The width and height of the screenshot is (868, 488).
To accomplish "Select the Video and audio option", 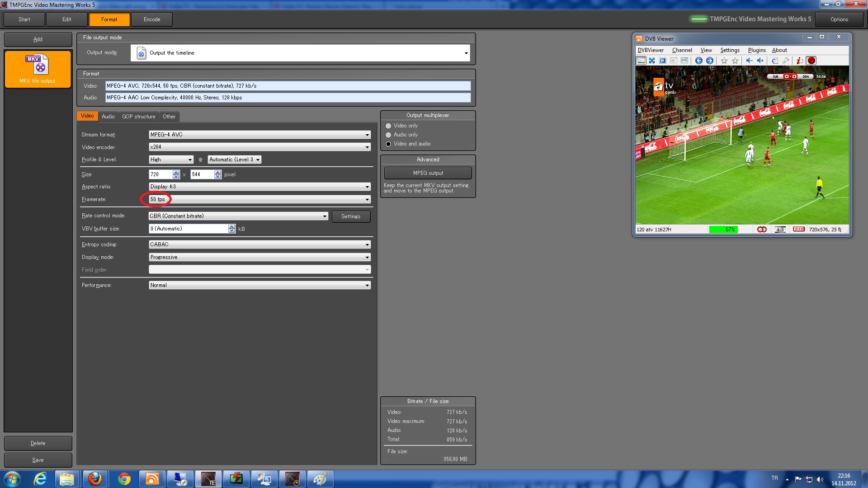I will [x=388, y=144].
